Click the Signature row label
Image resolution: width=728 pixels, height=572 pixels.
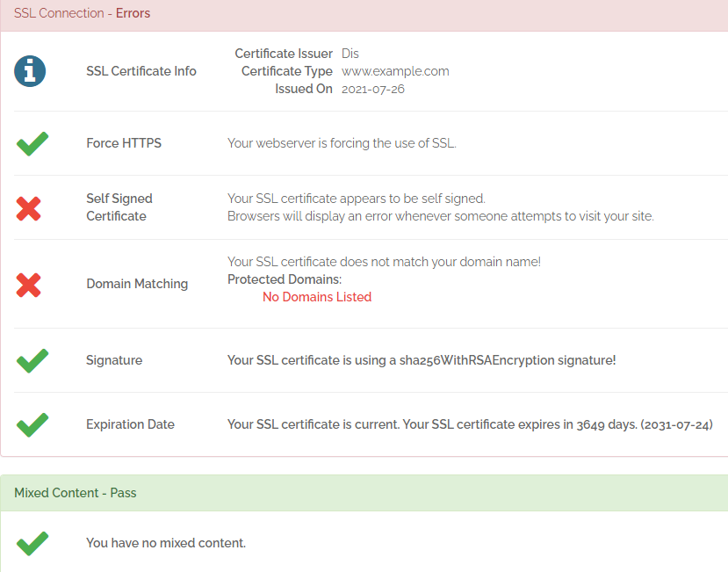pyautogui.click(x=114, y=360)
